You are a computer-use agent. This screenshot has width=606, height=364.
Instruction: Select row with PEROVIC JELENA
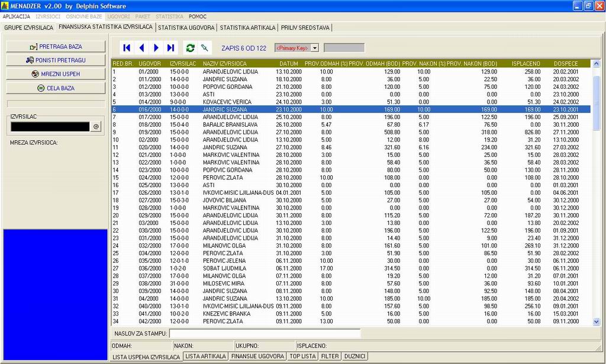pos(351,261)
